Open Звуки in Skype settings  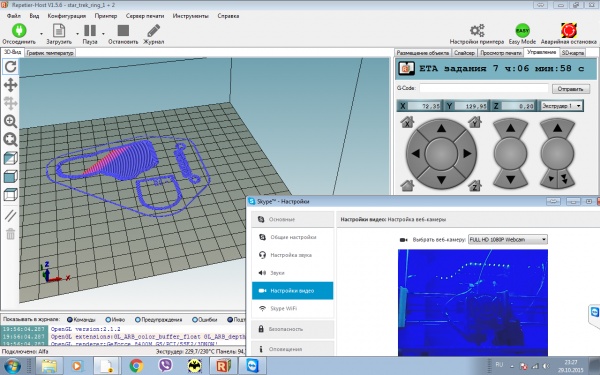(293, 273)
